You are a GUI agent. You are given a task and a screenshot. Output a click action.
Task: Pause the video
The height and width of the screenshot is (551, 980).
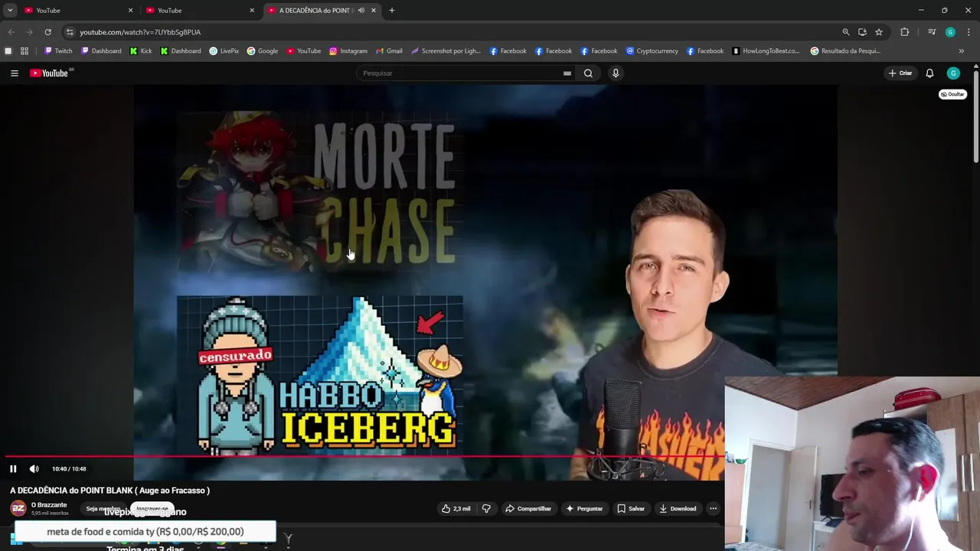(x=13, y=469)
